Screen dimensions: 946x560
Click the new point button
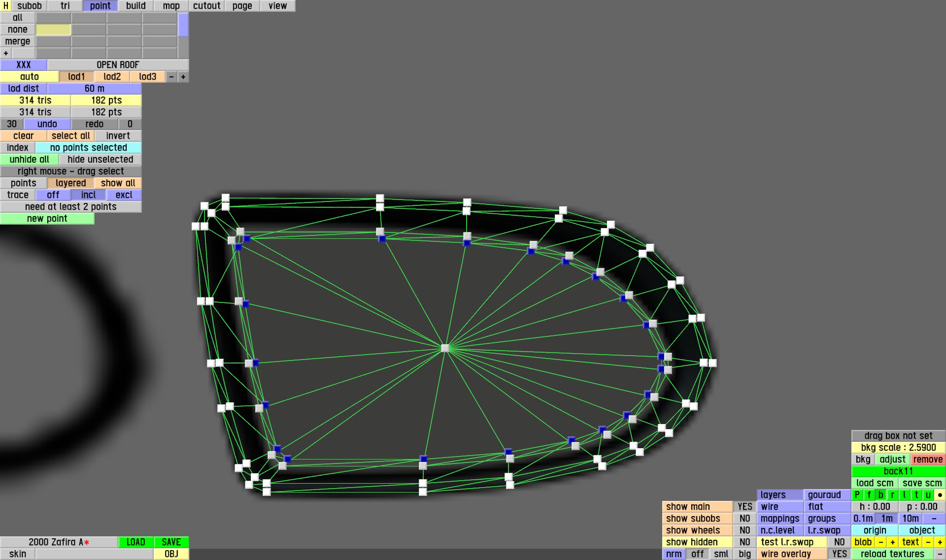tap(47, 219)
